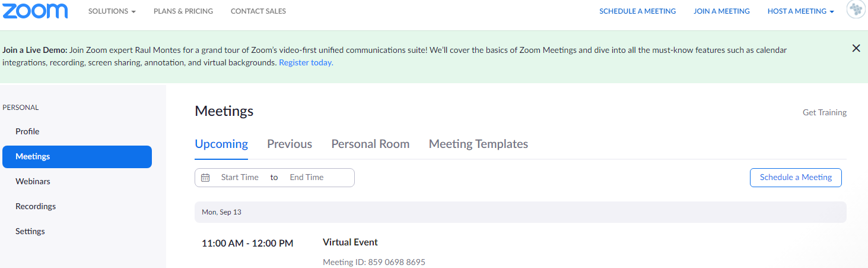Expand the Solutions dropdown
Viewport: 868px width, 268px height.
click(x=112, y=11)
